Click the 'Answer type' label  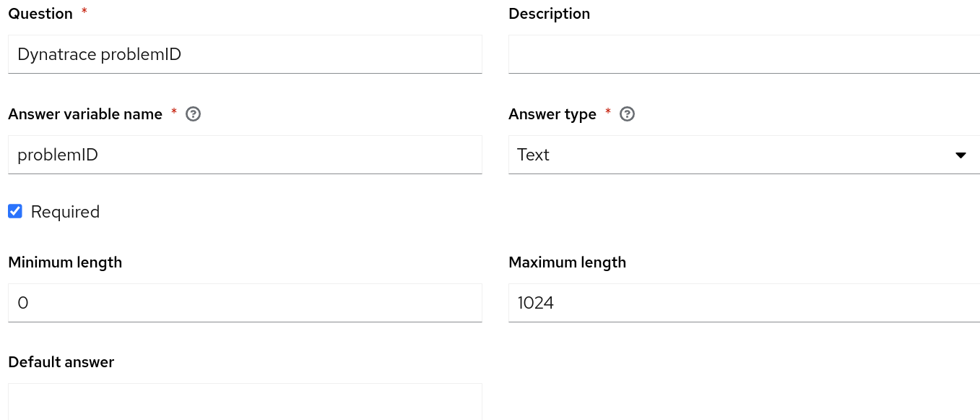552,114
